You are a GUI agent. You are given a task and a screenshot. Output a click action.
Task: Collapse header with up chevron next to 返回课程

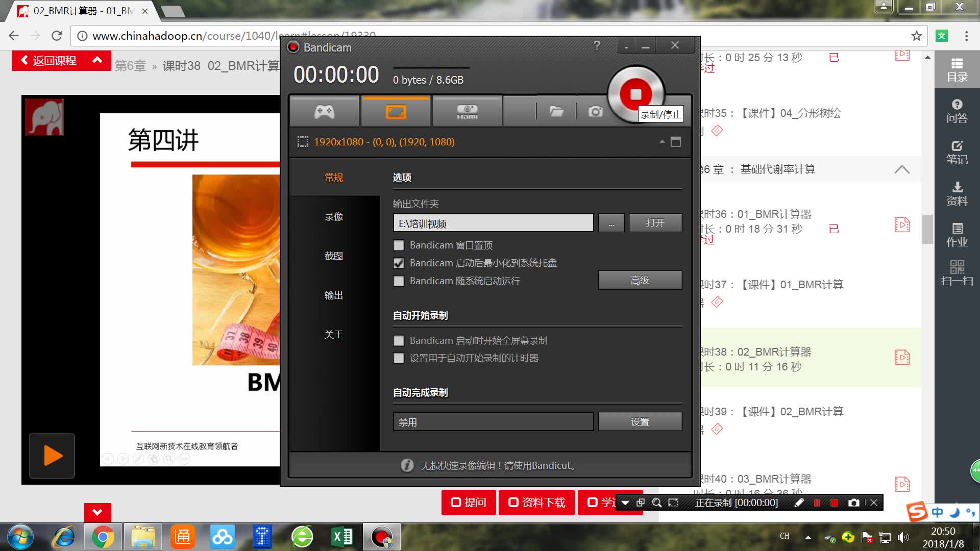tap(97, 60)
